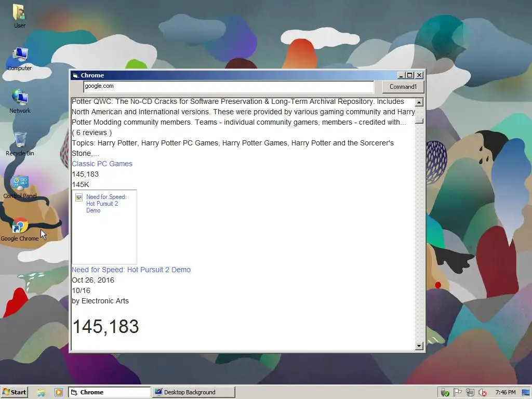Select the Control Panel desktop icon
The height and width of the screenshot is (399, 532).
pyautogui.click(x=20, y=187)
